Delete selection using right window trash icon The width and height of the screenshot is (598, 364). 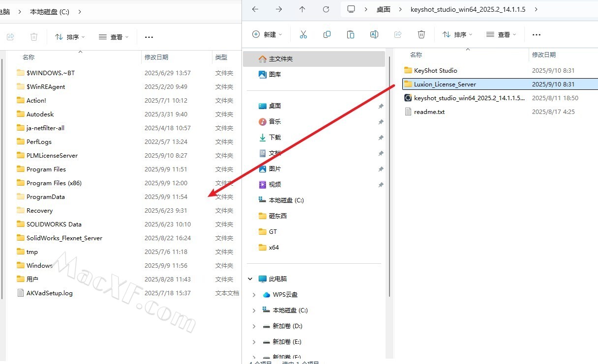(x=421, y=34)
